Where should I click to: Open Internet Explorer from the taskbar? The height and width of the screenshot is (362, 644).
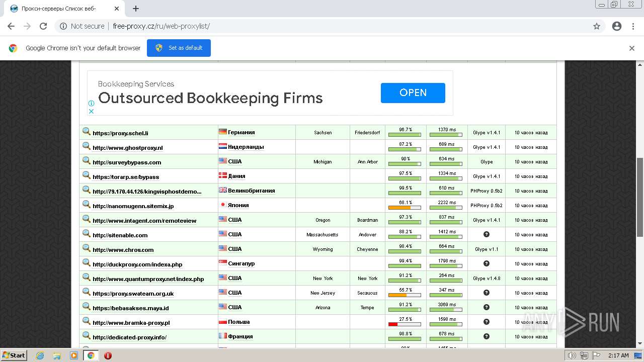(x=40, y=355)
